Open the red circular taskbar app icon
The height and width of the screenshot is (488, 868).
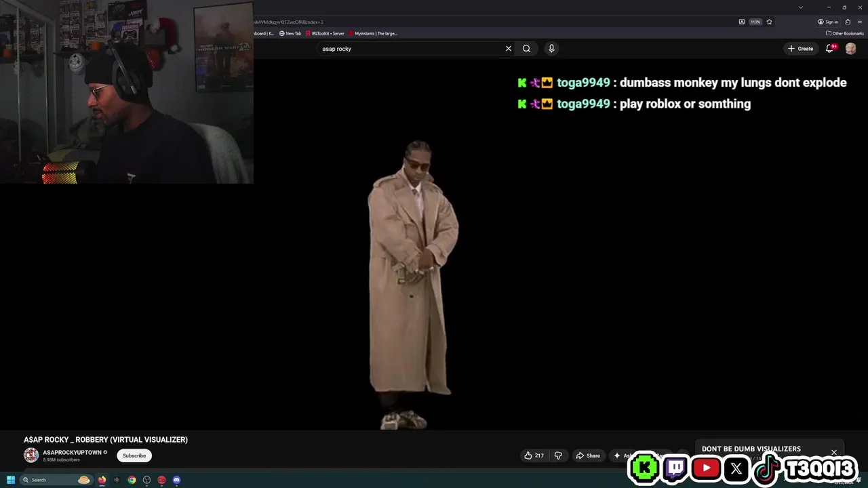click(x=161, y=480)
